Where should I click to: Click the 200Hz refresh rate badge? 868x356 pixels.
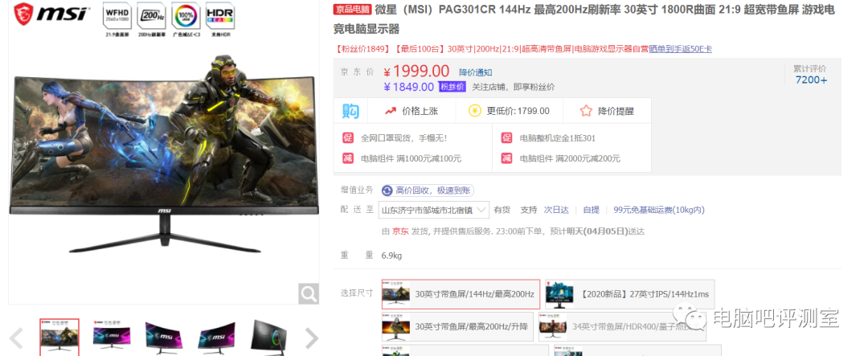pos(151,15)
